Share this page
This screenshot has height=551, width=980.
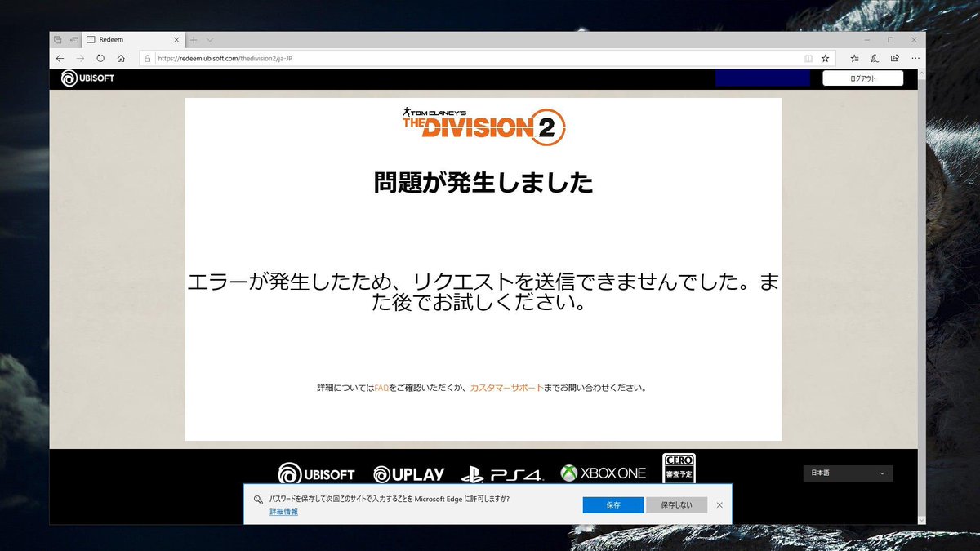[x=895, y=59]
